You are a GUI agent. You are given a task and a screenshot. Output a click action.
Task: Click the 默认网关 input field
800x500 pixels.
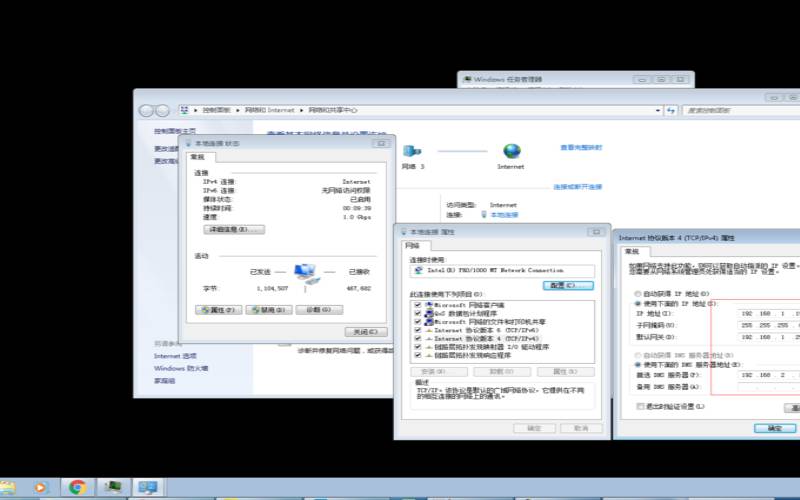click(769, 337)
